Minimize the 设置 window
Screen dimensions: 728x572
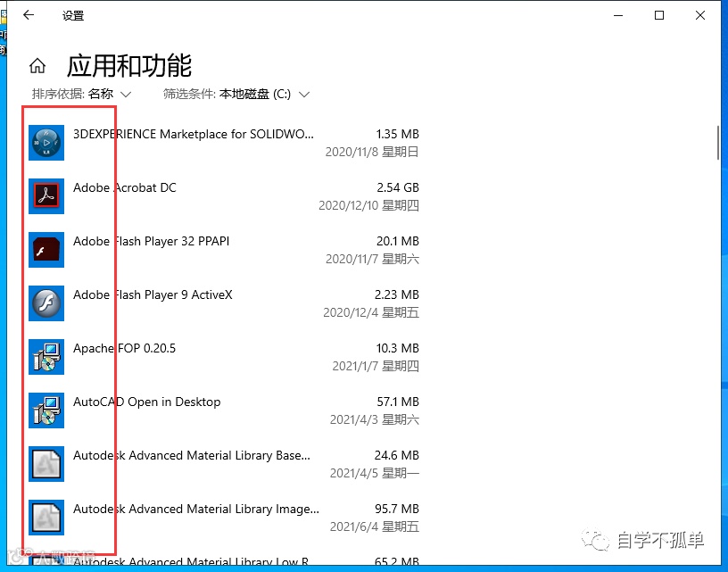pos(618,15)
